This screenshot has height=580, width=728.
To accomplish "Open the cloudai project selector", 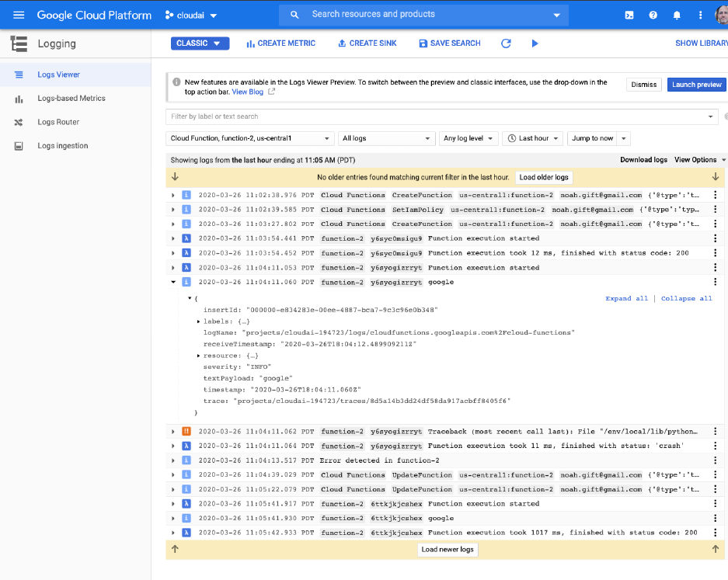I will coord(191,16).
